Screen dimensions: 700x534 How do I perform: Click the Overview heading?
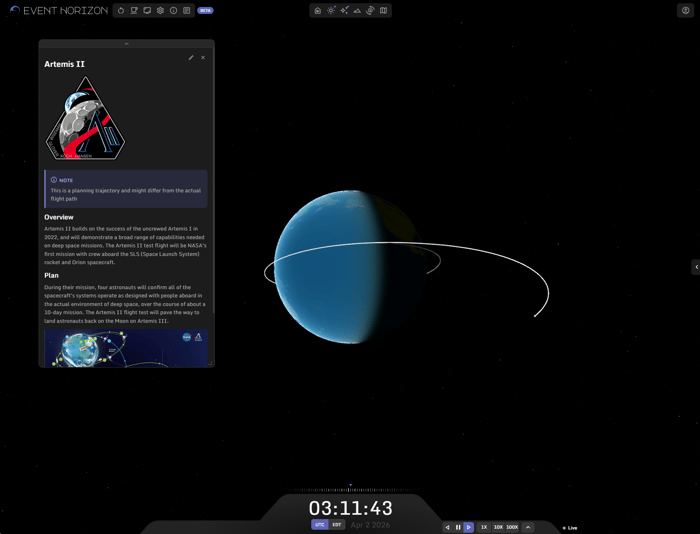[x=59, y=217]
